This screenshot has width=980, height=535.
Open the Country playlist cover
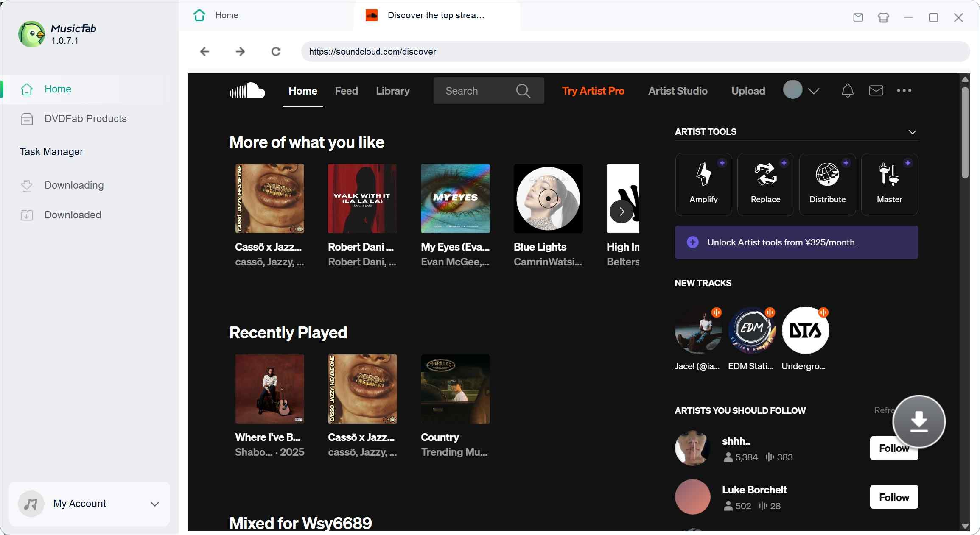pyautogui.click(x=455, y=389)
